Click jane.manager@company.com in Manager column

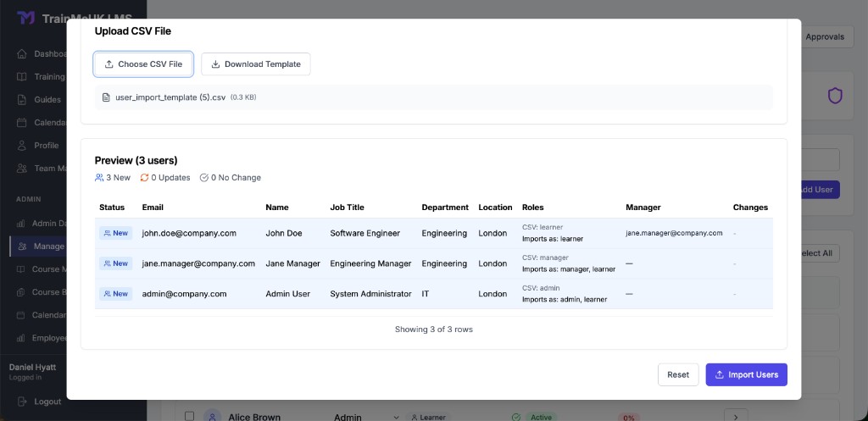[x=674, y=233]
